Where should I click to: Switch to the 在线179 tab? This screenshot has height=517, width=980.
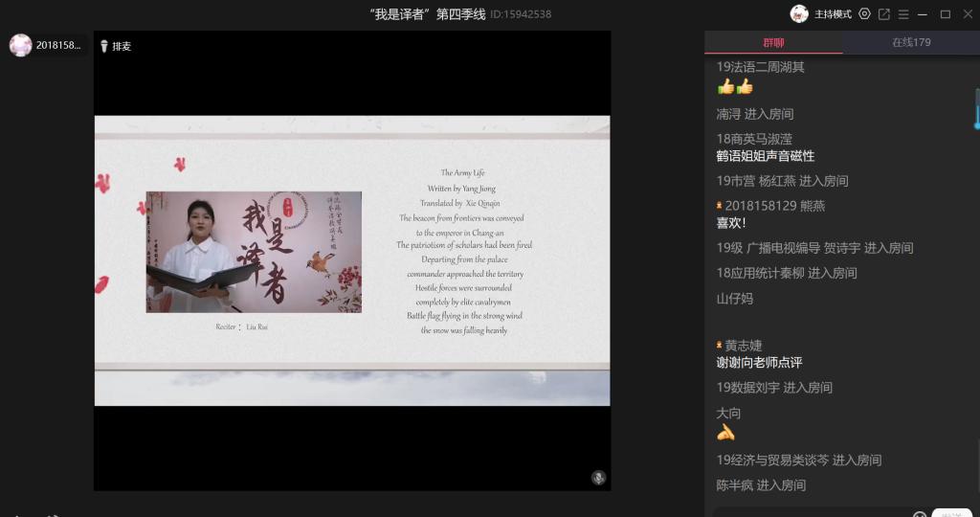pyautogui.click(x=911, y=42)
